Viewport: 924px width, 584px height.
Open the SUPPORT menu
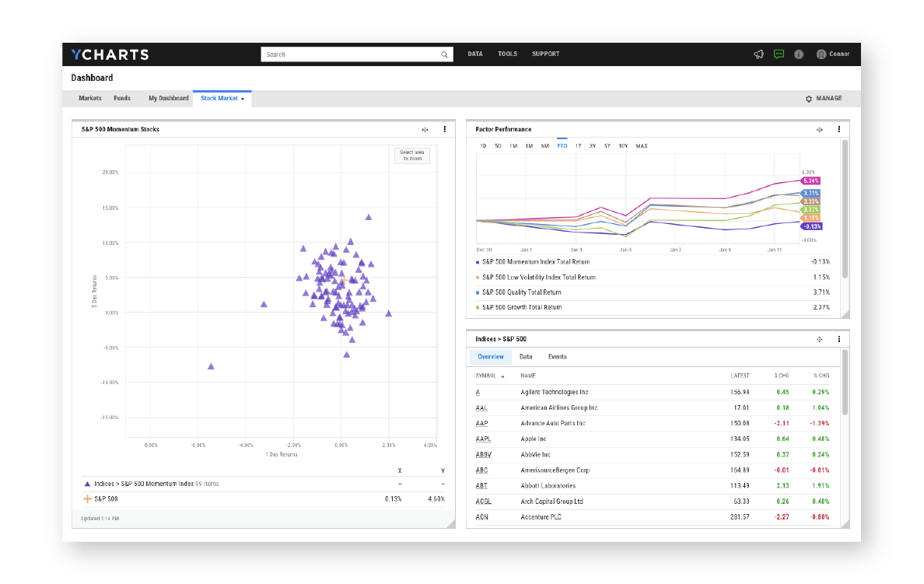pyautogui.click(x=546, y=54)
